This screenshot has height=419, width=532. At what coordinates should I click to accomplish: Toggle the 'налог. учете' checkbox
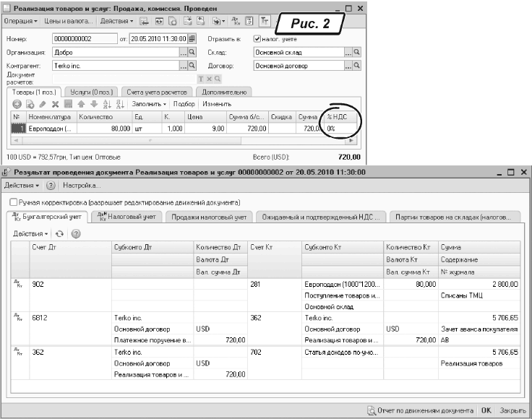pyautogui.click(x=257, y=38)
